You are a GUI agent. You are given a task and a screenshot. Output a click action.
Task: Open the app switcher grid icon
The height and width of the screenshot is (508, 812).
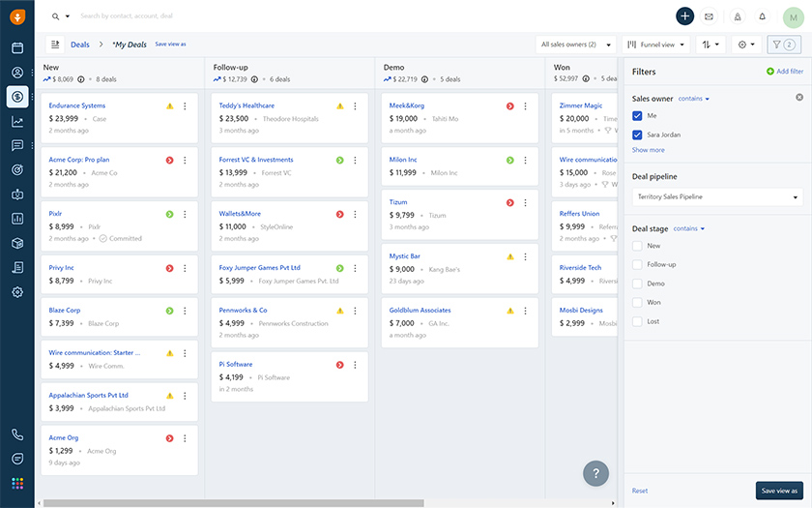tap(17, 483)
